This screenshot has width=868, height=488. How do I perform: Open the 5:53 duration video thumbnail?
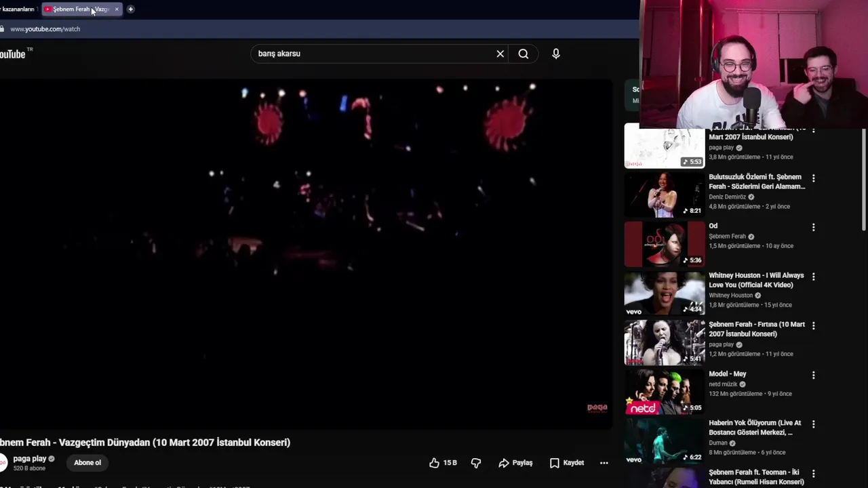pyautogui.click(x=665, y=146)
